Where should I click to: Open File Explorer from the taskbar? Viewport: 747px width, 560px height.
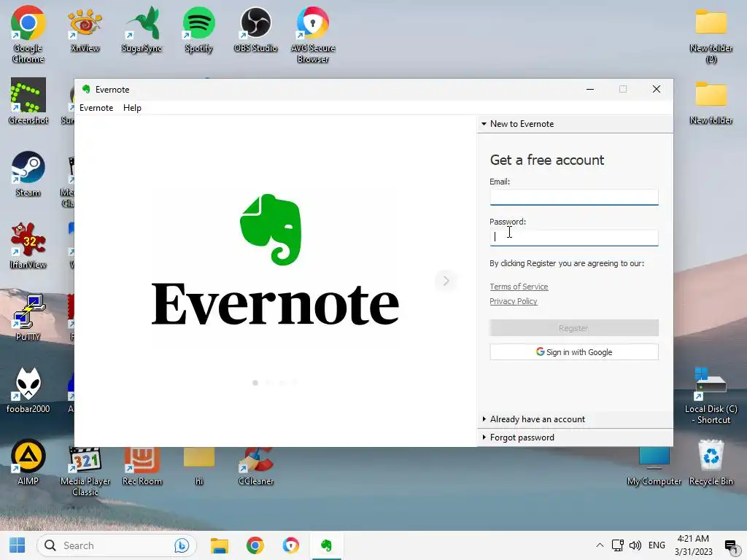pyautogui.click(x=220, y=545)
